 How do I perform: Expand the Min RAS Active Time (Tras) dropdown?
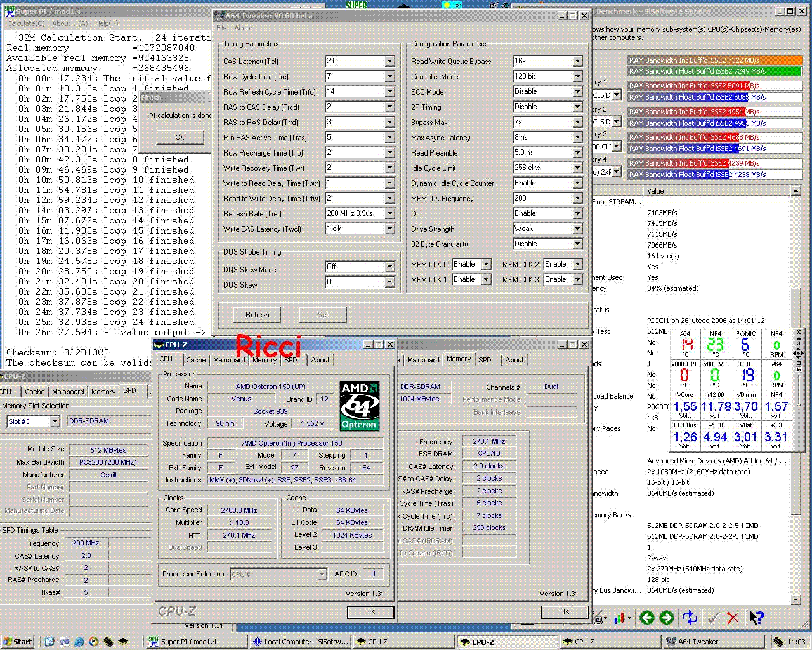coord(390,137)
